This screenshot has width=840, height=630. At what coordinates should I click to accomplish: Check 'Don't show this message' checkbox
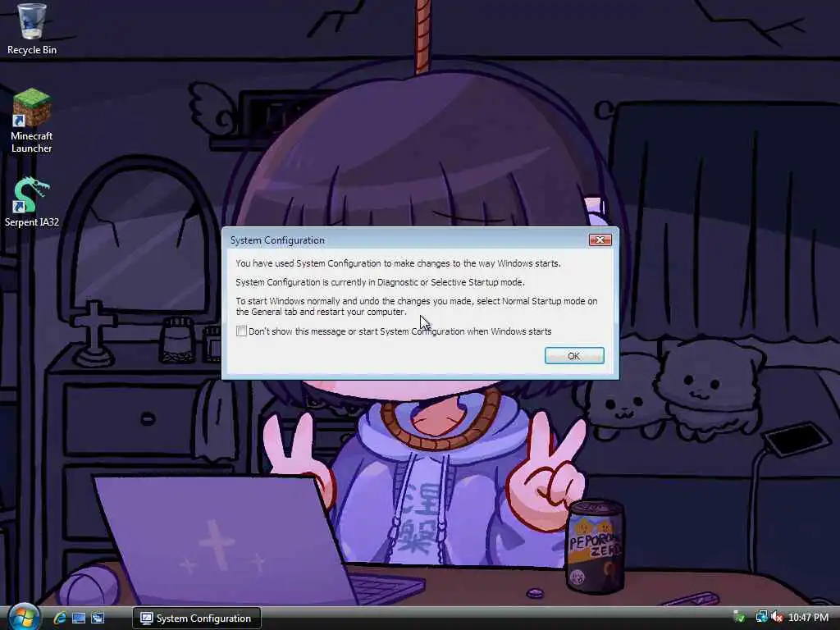click(x=242, y=331)
